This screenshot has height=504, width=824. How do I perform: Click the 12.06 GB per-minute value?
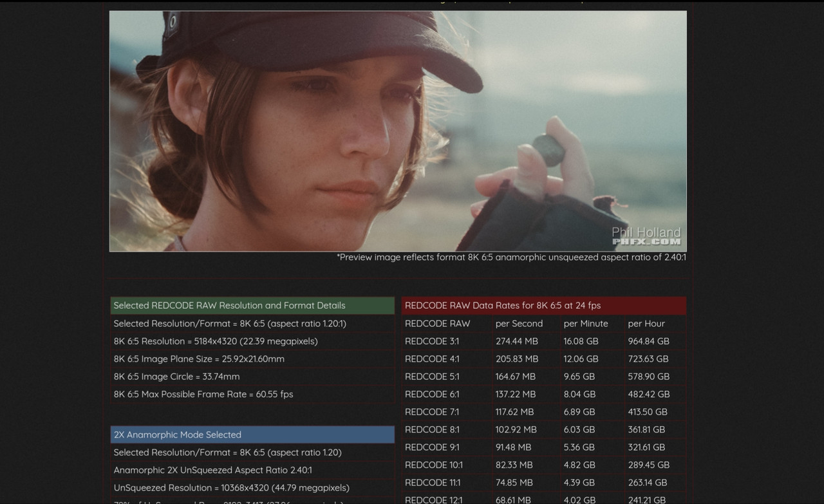(581, 359)
